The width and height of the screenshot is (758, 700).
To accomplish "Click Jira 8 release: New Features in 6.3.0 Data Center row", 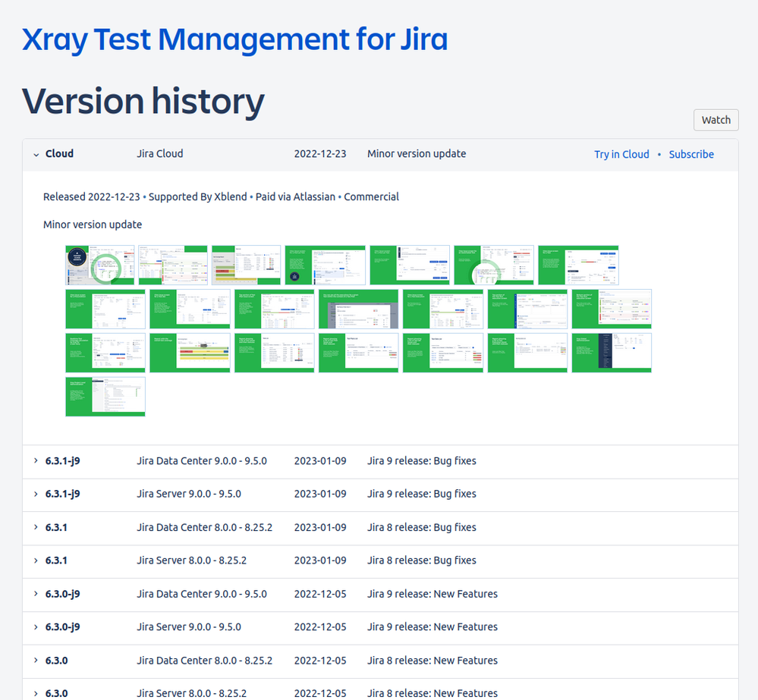I will [x=432, y=661].
